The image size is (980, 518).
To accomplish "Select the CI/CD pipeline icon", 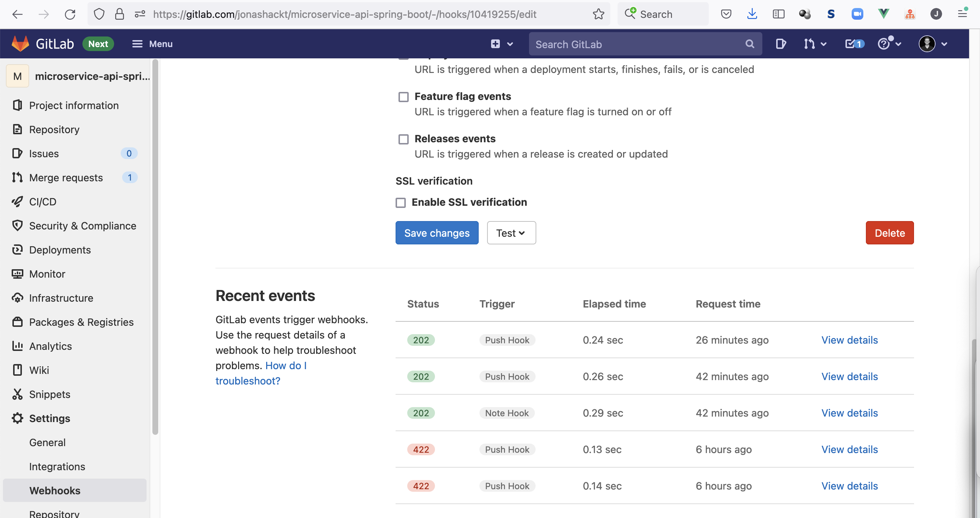I will point(17,201).
